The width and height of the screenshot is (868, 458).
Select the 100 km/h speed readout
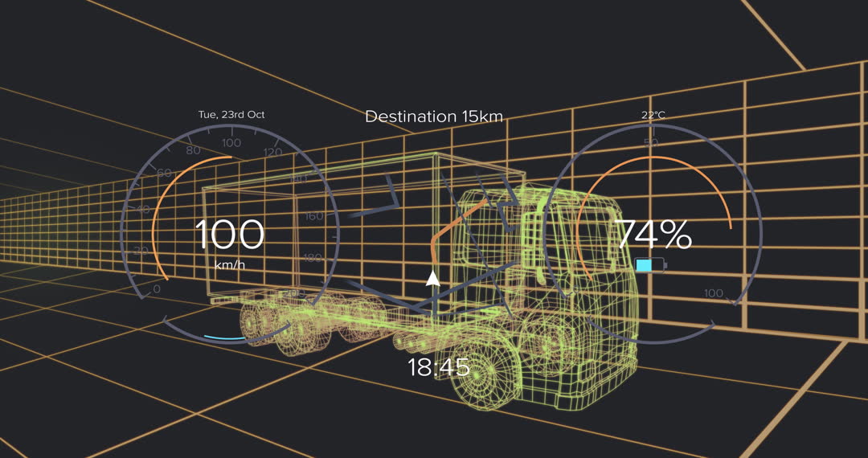tap(229, 237)
